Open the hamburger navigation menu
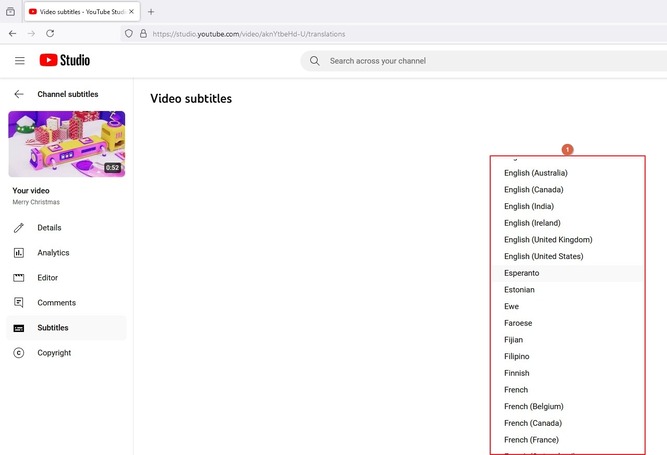The height and width of the screenshot is (455, 667). (20, 60)
